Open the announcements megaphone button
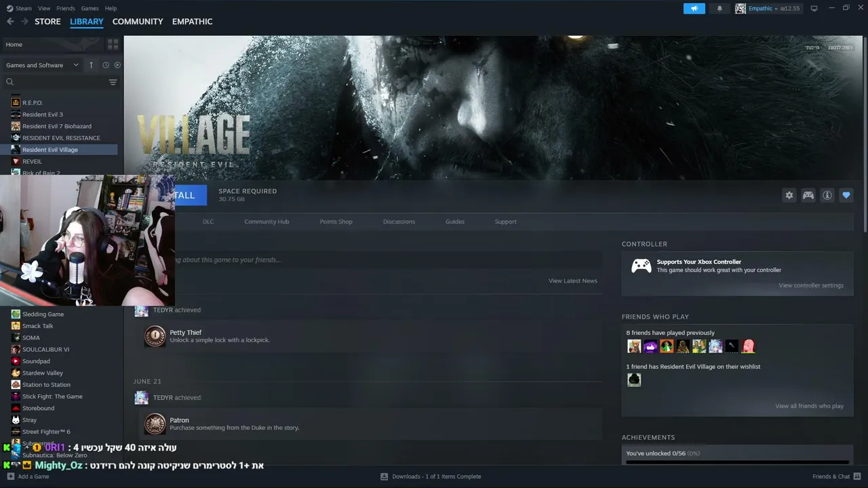 coord(694,8)
